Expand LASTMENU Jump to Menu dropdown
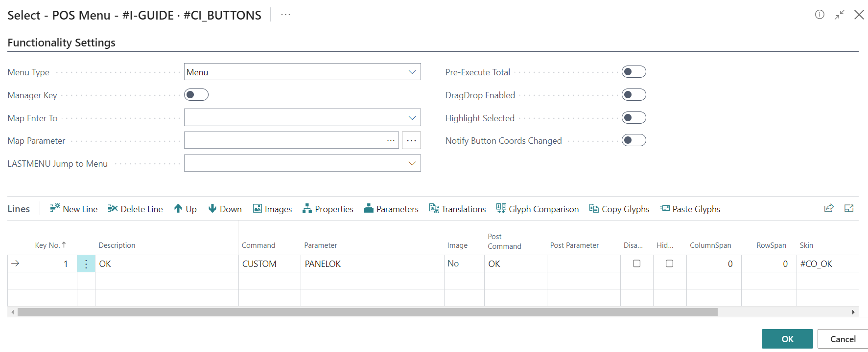The image size is (868, 352). tap(412, 163)
